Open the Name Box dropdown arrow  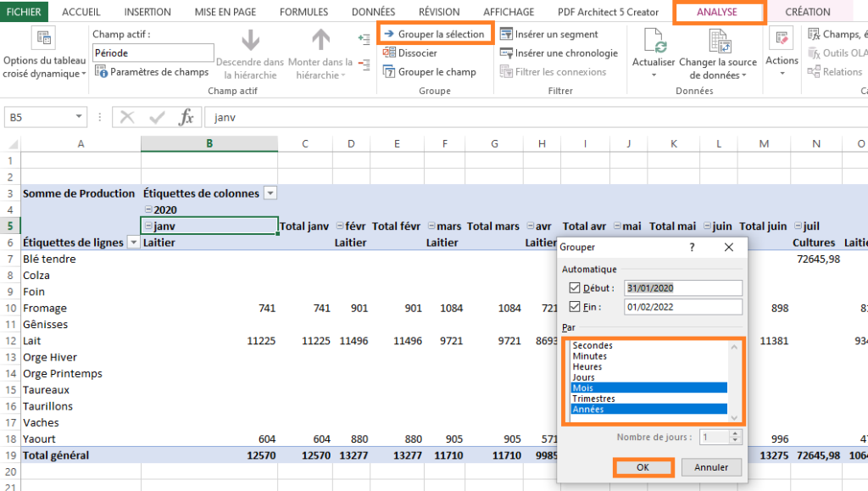pyautogui.click(x=79, y=116)
